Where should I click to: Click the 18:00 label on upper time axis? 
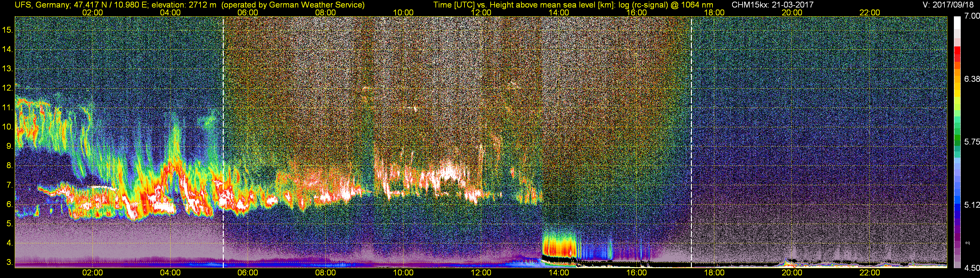point(714,12)
